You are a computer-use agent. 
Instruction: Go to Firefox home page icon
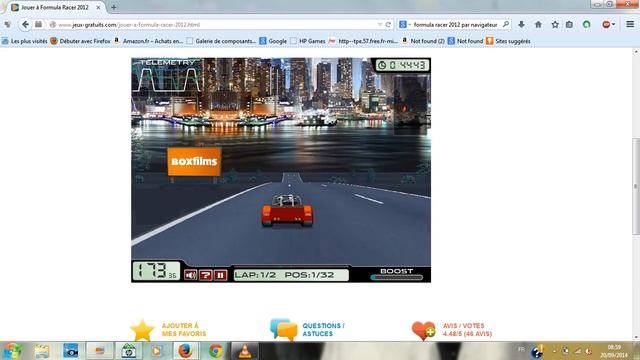tap(538, 24)
